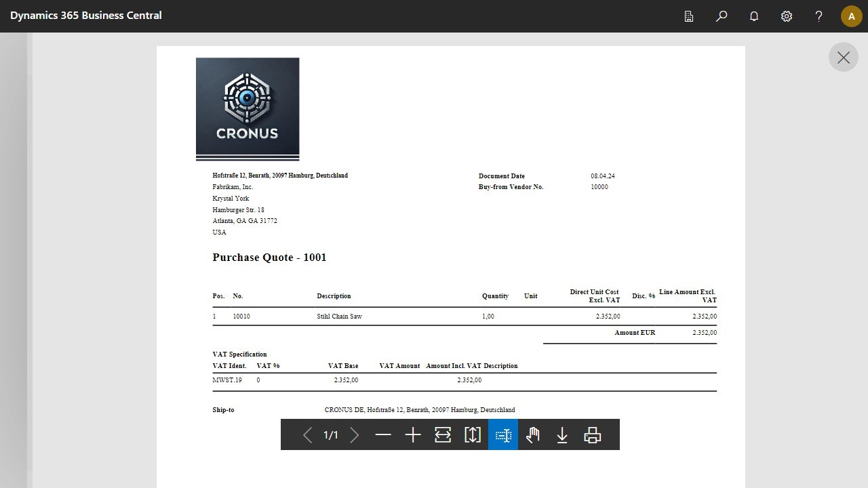Click the 1/1 page indicator
Viewport: 868px width, 488px height.
(x=330, y=434)
